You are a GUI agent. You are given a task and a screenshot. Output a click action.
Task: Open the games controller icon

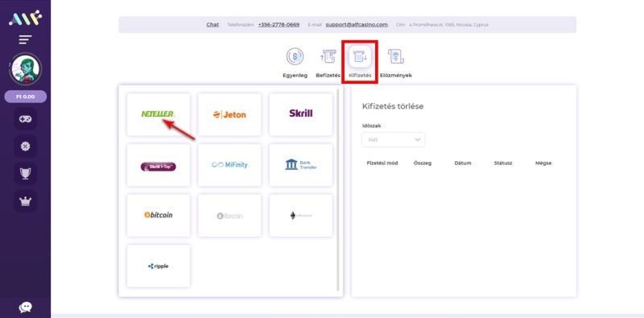[26, 118]
